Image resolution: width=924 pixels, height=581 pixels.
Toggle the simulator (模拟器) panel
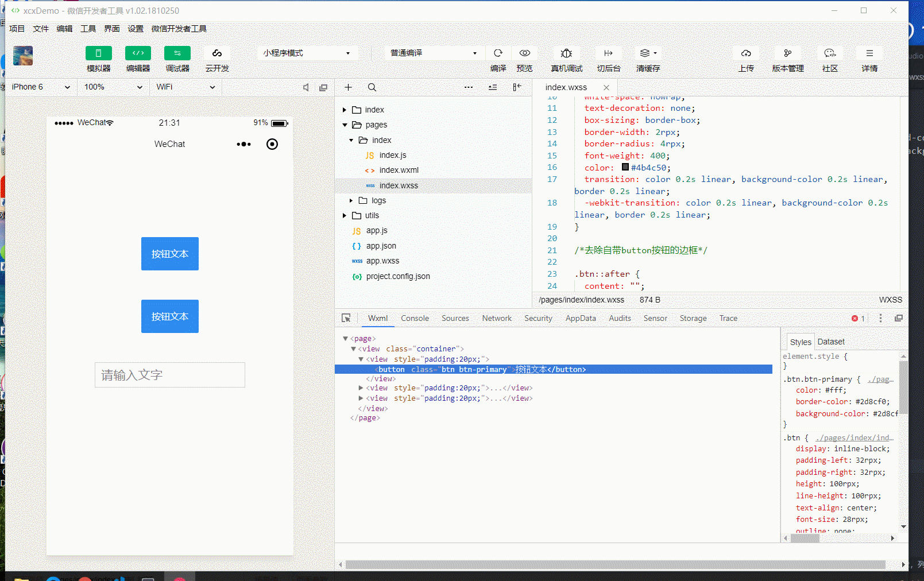point(98,53)
